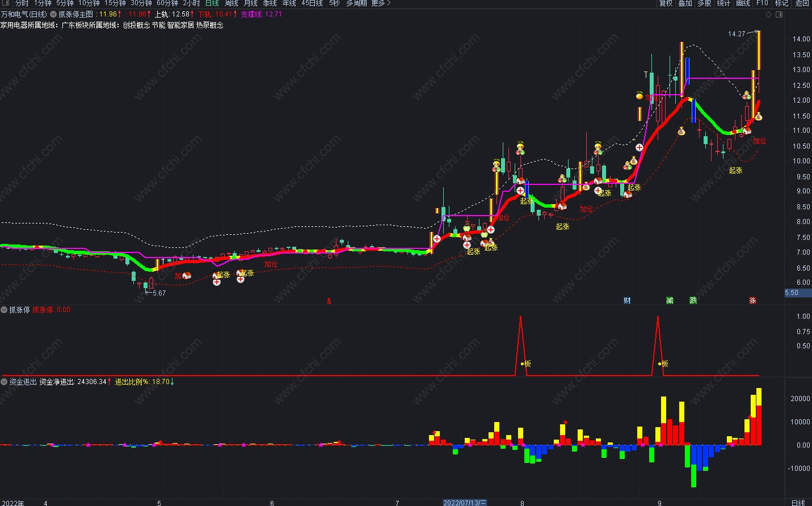The width and height of the screenshot is (812, 506).
Task: Switch to the 60分钟 period tab
Action: click(x=167, y=3)
